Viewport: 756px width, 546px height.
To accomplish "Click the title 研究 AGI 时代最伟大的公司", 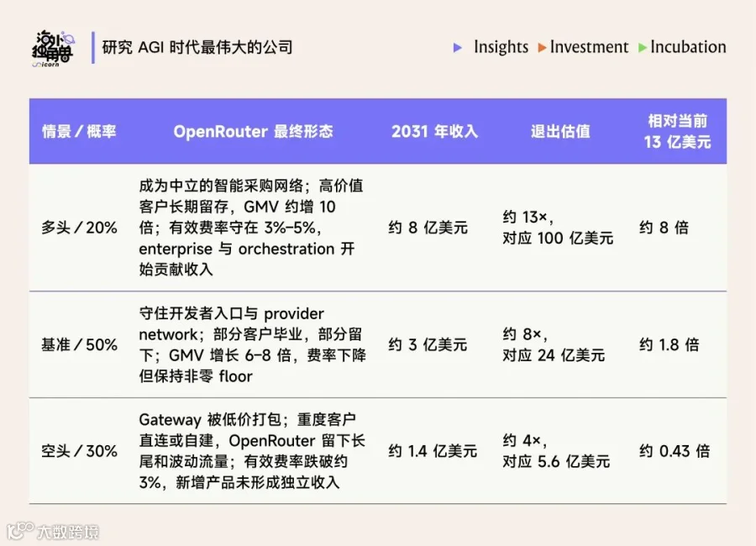I will (x=197, y=47).
